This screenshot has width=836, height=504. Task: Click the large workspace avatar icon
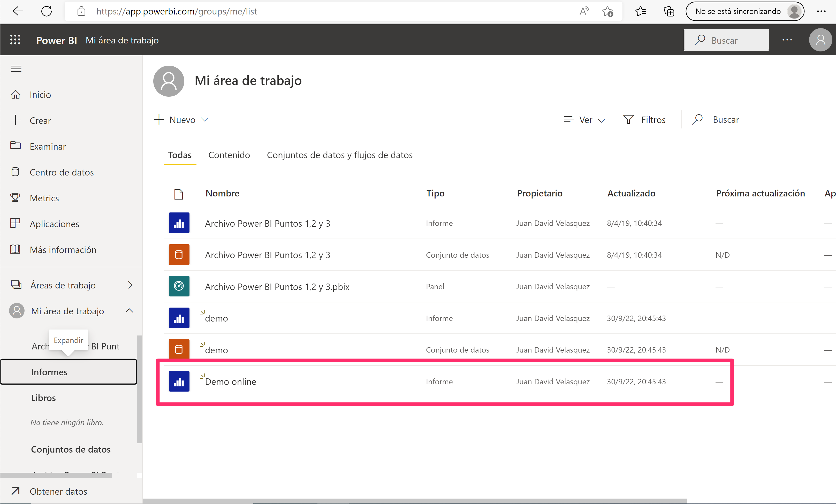coord(169,81)
